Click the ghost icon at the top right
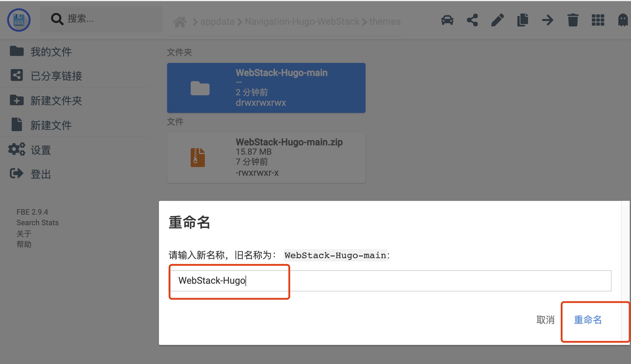Viewport: 631px width, 364px height. tap(623, 20)
